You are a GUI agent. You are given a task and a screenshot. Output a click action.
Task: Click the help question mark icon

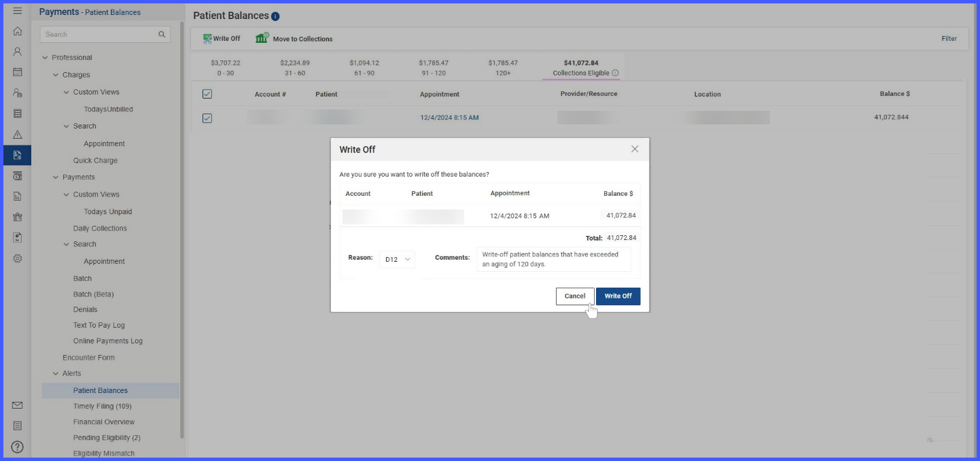pyautogui.click(x=18, y=447)
